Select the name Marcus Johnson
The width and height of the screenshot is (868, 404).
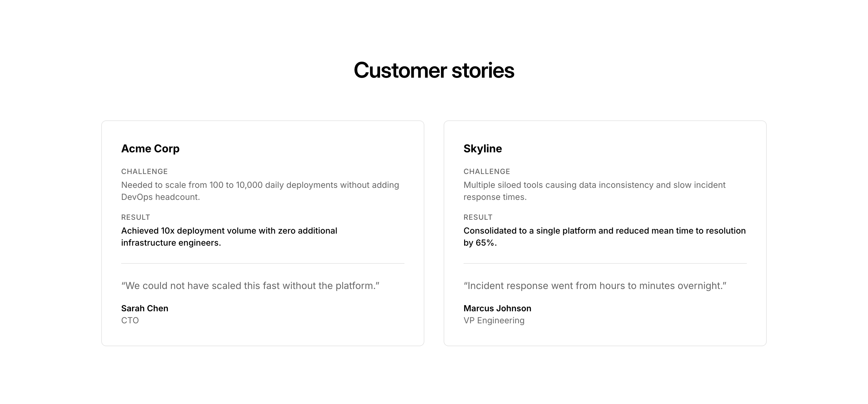(497, 308)
